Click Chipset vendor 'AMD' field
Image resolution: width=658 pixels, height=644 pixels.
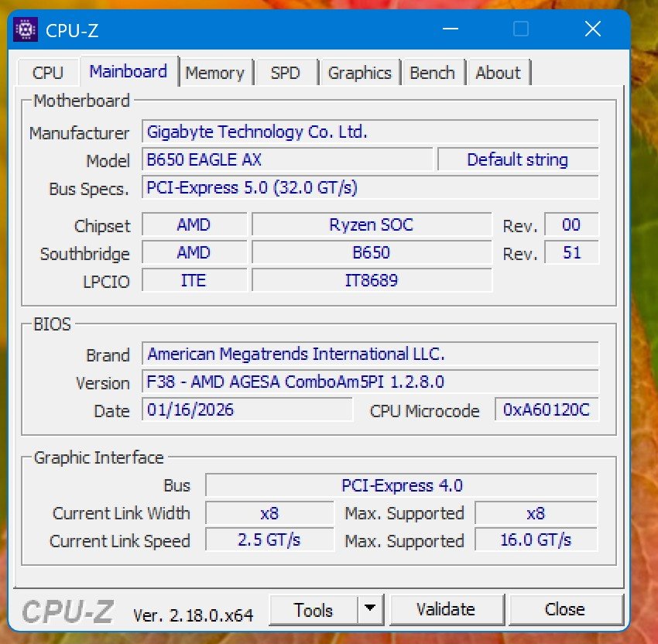click(194, 225)
